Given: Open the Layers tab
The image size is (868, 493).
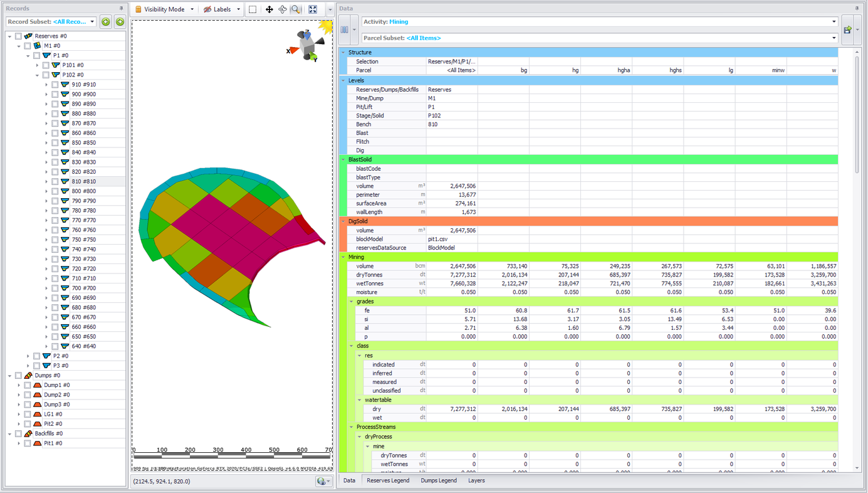Looking at the screenshot, I should pyautogui.click(x=476, y=480).
